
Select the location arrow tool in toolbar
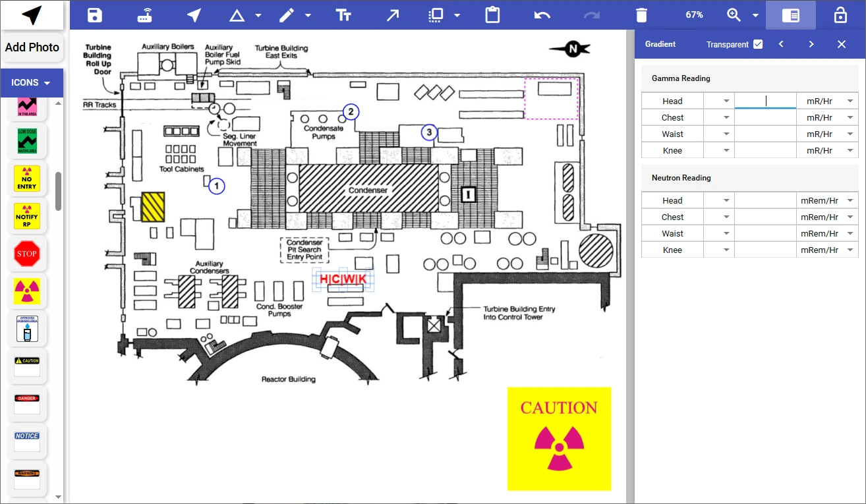coord(194,15)
